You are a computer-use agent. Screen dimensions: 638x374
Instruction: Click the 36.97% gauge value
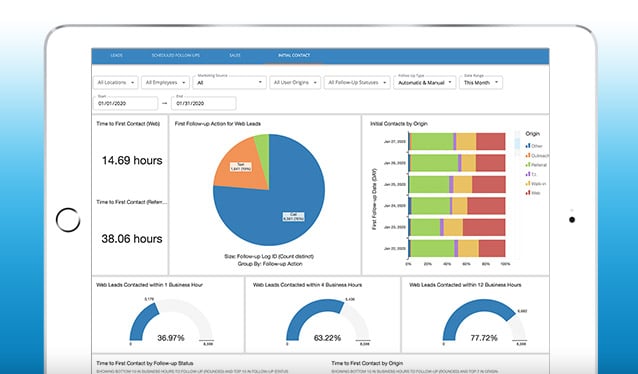[171, 338]
